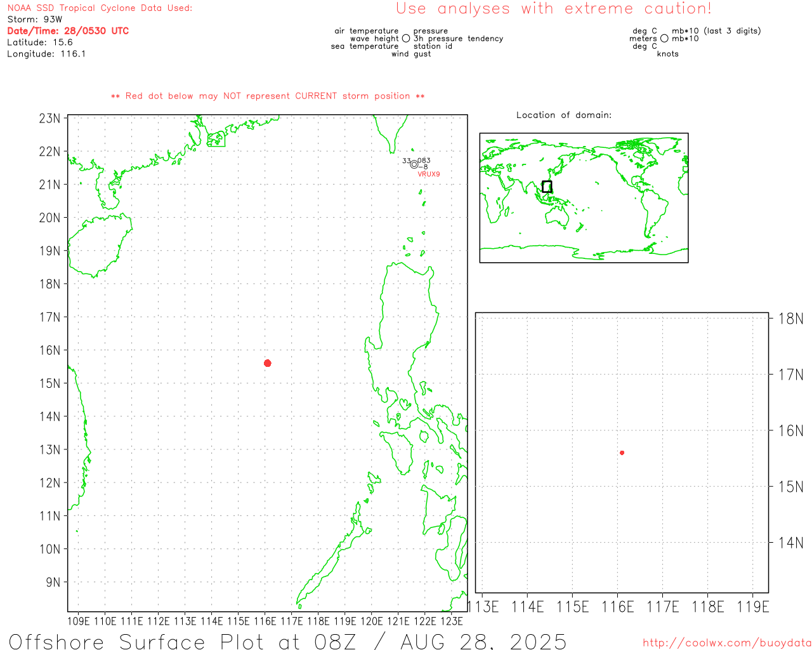Click the 'station id' legend label
Viewport: 812px width, 650px height.
433,46
